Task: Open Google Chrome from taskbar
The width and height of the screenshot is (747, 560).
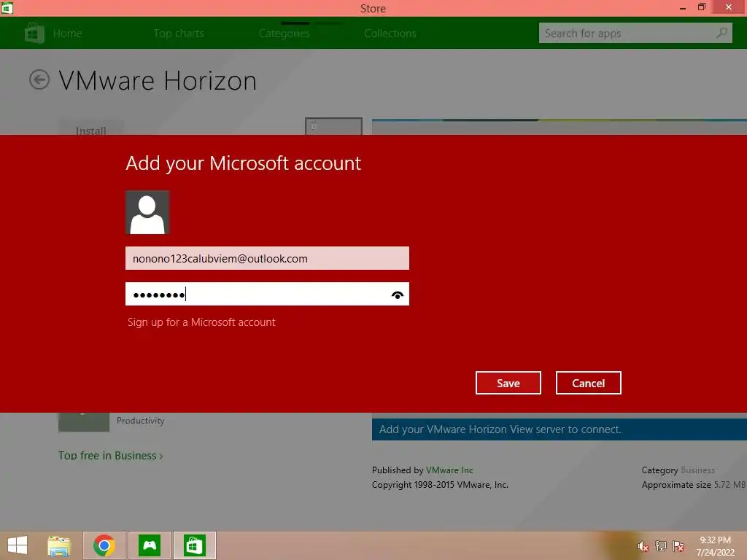Action: click(104, 545)
